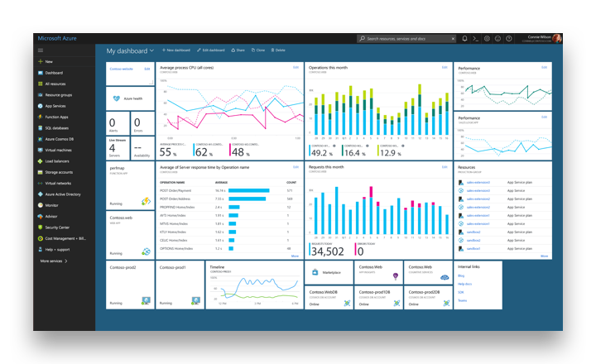Image resolution: width=596 pixels, height=364 pixels.
Task: Open the Marketplace tile
Action: point(329,272)
